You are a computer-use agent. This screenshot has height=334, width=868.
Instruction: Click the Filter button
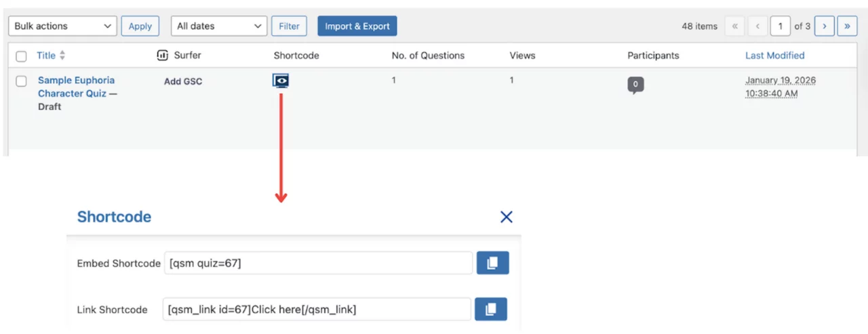289,26
